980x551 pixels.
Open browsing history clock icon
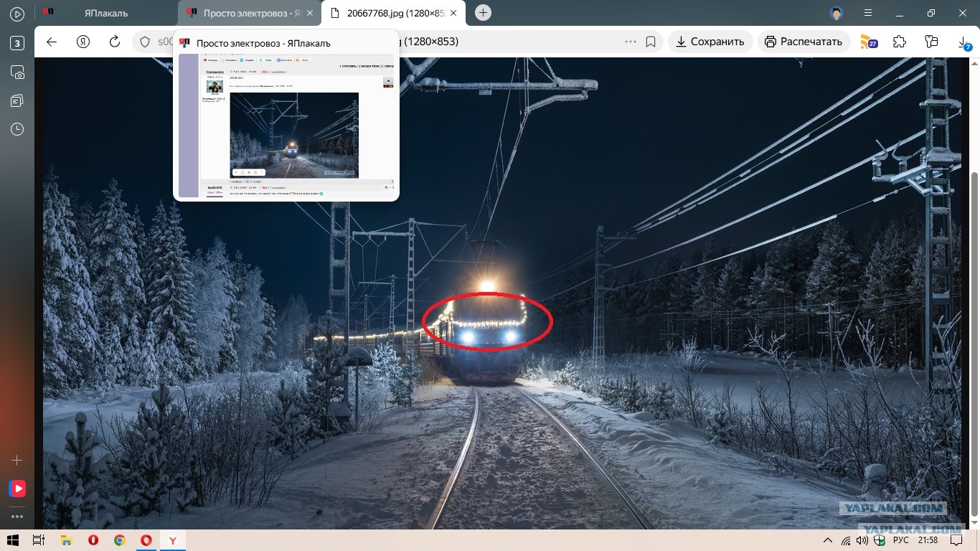pyautogui.click(x=17, y=129)
